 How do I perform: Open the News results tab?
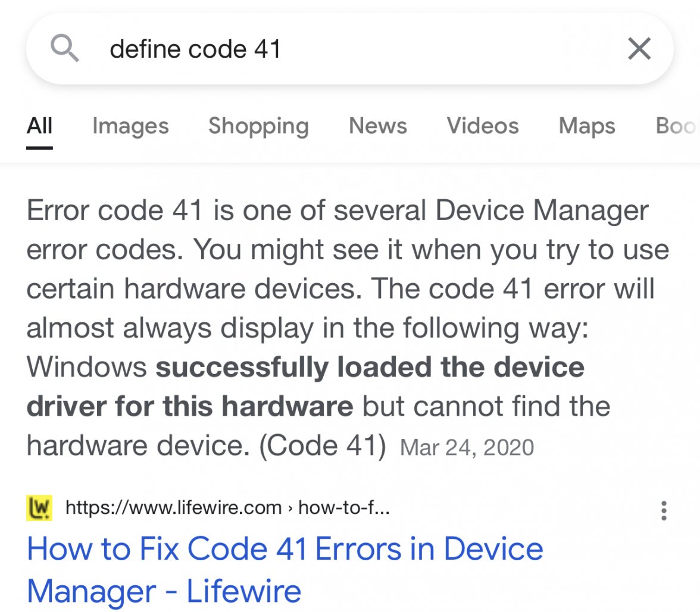(377, 126)
